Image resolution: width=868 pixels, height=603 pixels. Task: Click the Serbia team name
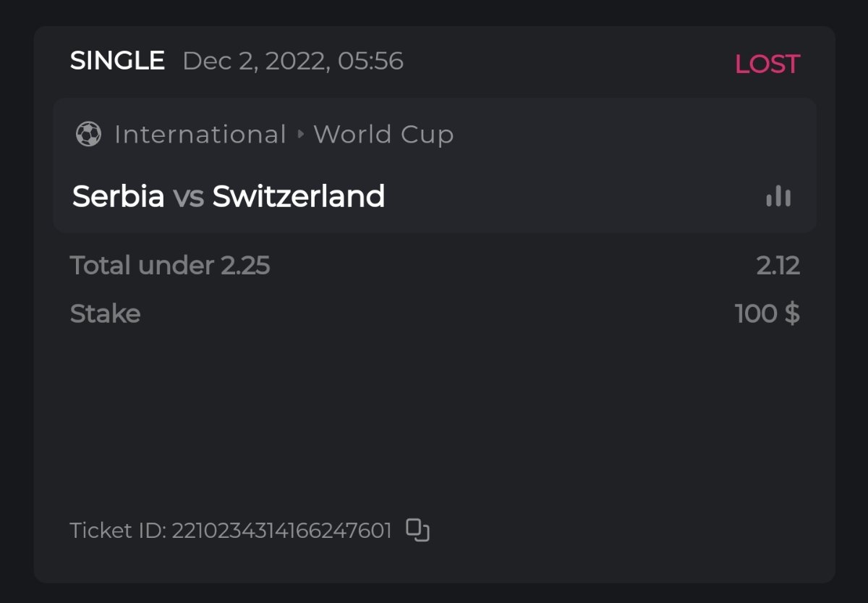[x=119, y=196]
